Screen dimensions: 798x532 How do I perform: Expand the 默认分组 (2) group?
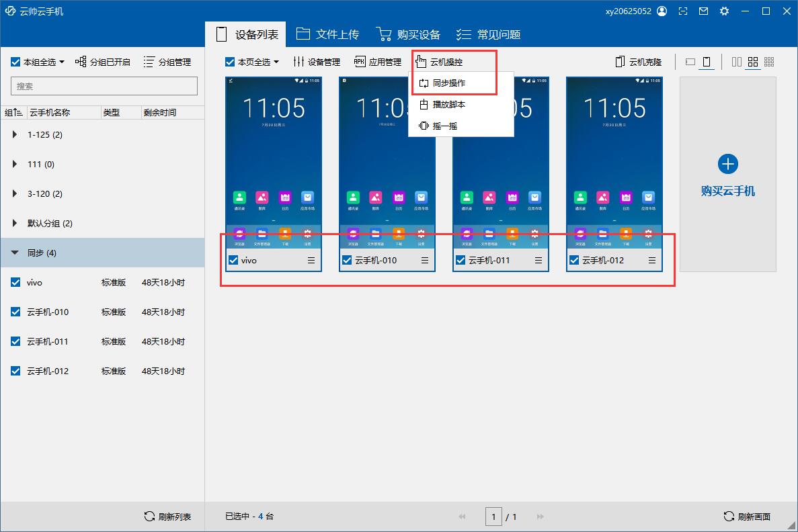[14, 223]
